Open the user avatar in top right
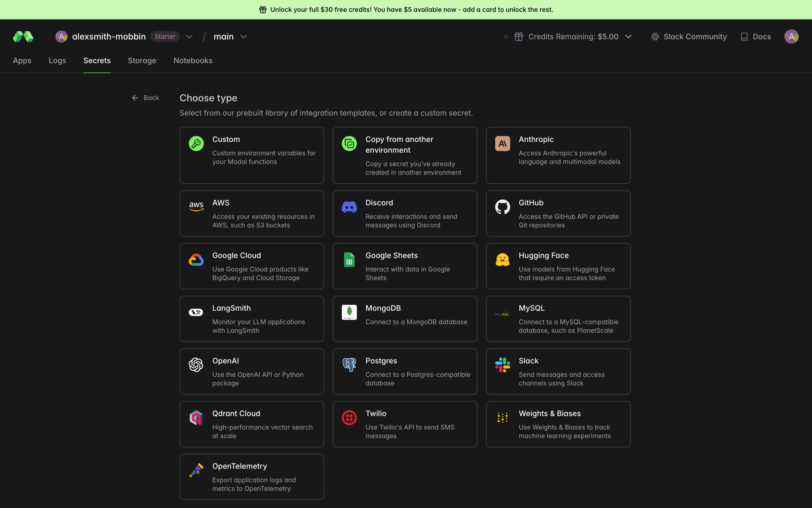This screenshot has height=508, width=812. click(x=791, y=37)
